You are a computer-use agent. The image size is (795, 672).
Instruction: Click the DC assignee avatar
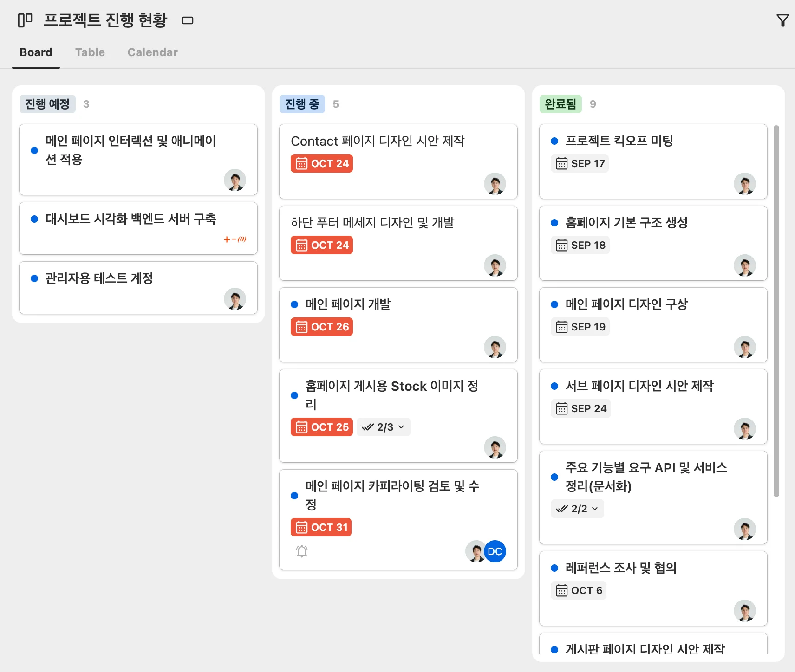(495, 551)
